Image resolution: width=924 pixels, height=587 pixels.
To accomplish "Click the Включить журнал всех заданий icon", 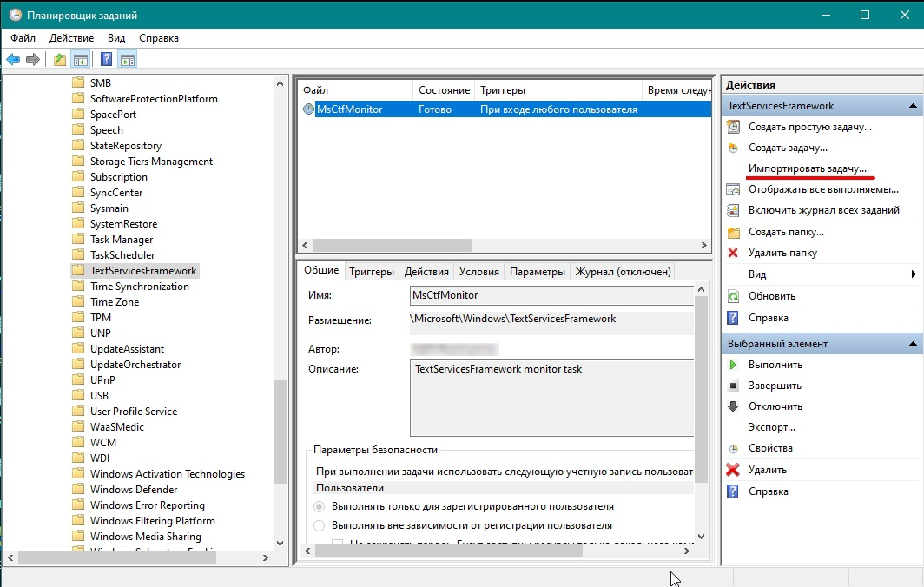I will point(733,210).
